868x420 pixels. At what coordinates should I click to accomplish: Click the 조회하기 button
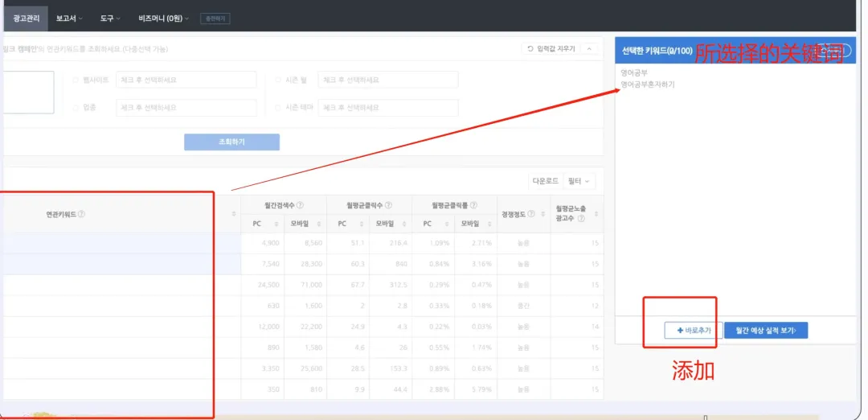click(232, 142)
